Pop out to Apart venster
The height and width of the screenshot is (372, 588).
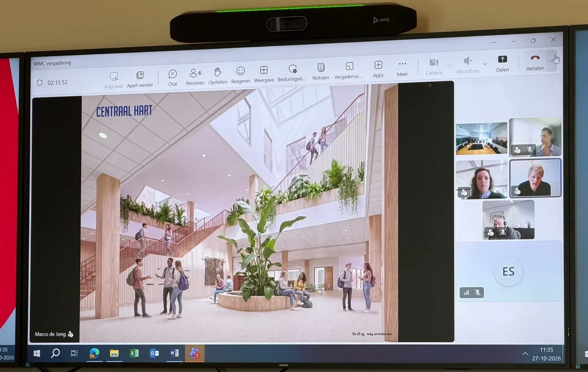(x=140, y=79)
